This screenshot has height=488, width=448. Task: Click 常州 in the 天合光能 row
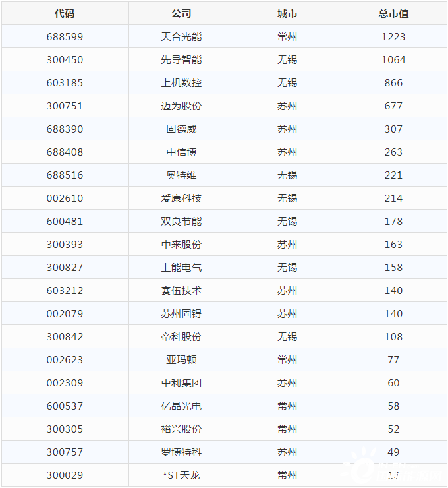click(287, 37)
